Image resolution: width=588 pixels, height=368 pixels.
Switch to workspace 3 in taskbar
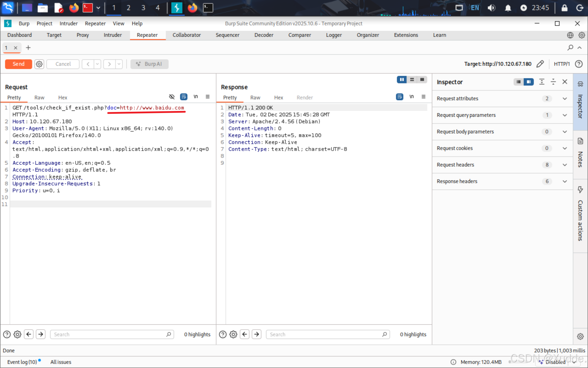[143, 8]
